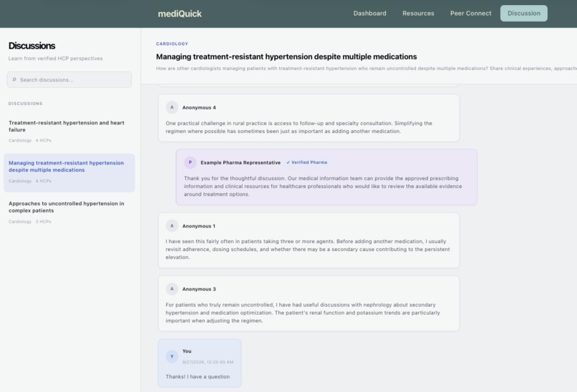The image size is (577, 392).
Task: Click the You avatar icon
Action: point(172,356)
